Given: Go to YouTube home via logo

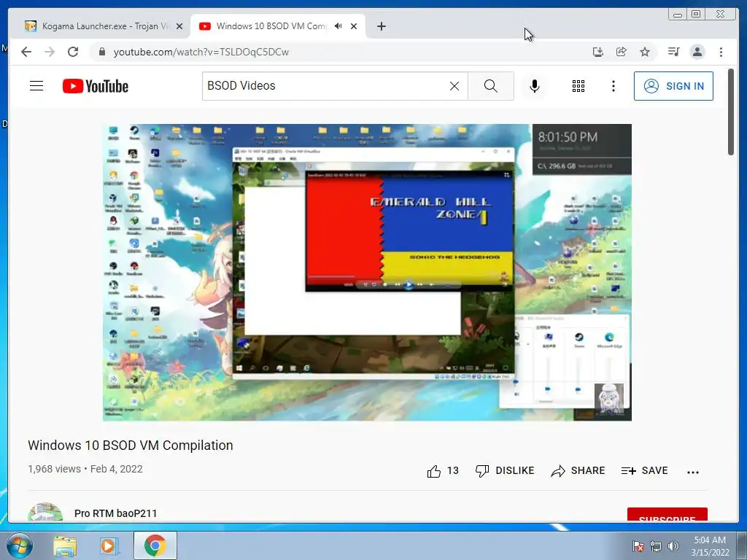Looking at the screenshot, I should click(x=96, y=86).
